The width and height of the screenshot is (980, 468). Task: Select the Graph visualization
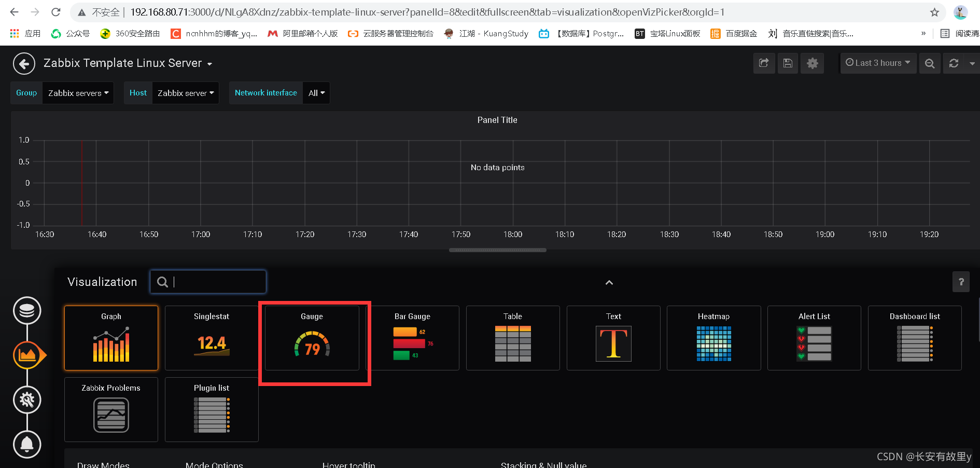(x=111, y=338)
